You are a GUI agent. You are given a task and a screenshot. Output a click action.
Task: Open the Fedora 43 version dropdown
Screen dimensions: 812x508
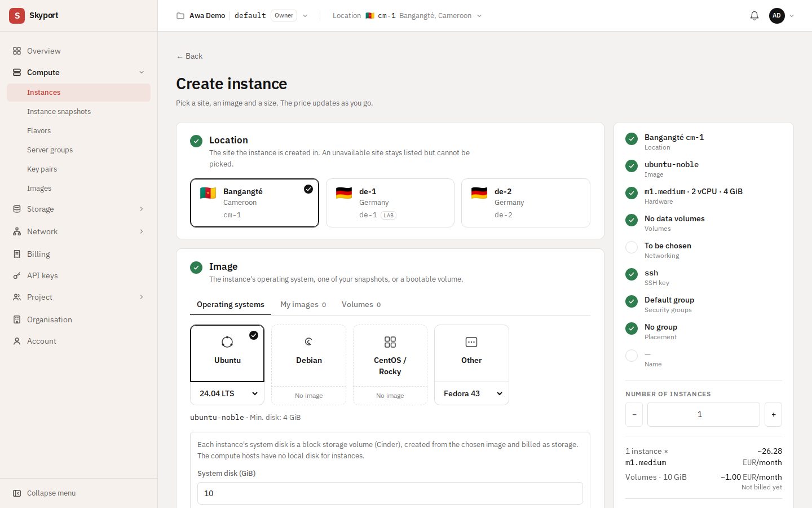471,393
